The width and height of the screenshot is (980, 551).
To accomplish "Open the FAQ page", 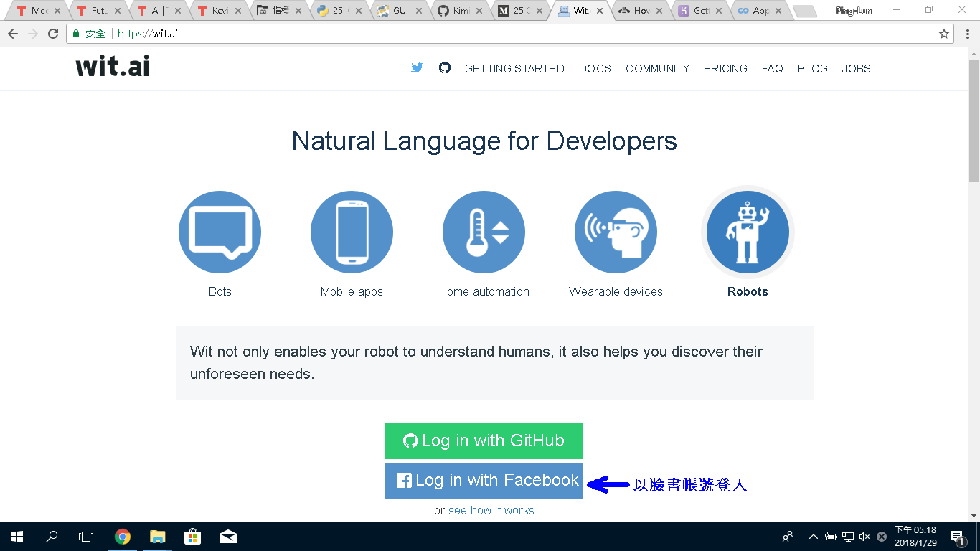I will click(773, 69).
